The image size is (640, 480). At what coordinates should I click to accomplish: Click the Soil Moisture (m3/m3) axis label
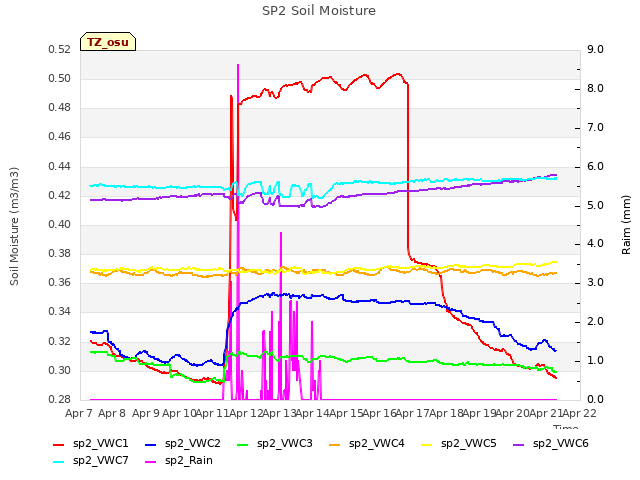click(x=14, y=226)
